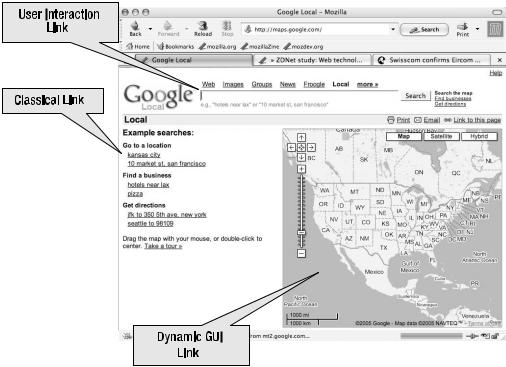The width and height of the screenshot is (506, 367).
Task: Select the Groups search category
Action: pos(262,84)
